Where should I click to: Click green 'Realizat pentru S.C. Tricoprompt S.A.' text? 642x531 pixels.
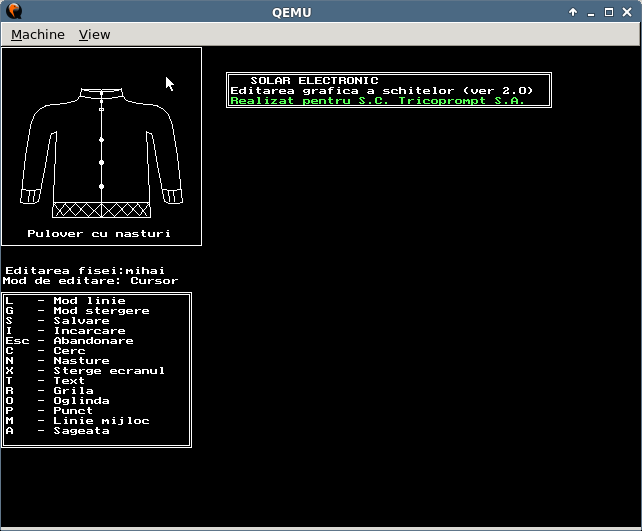(377, 101)
